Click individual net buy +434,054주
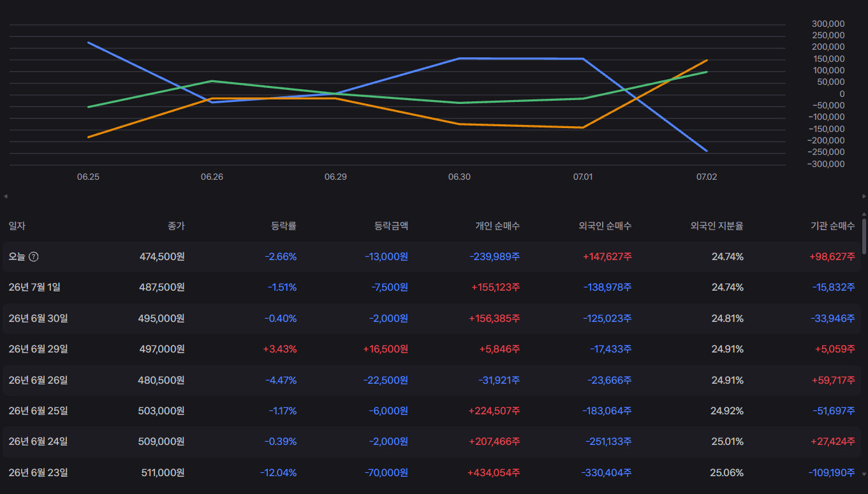Viewport: 868px width, 494px height. [494, 473]
